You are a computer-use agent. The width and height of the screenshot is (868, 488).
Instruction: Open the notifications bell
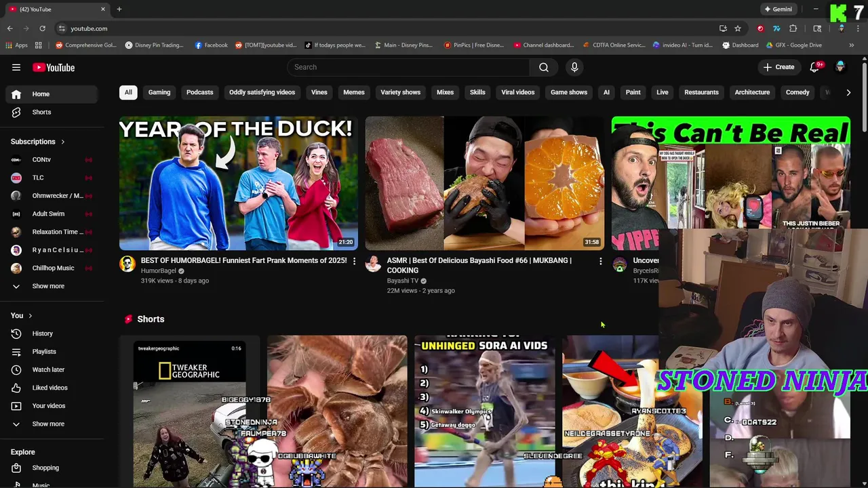pyautogui.click(x=815, y=67)
